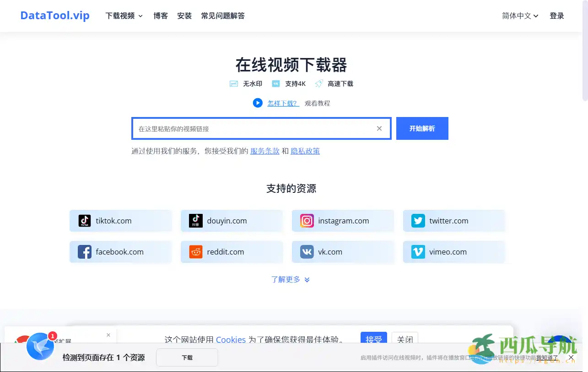Click the VK icon
588x372 pixels.
(307, 252)
